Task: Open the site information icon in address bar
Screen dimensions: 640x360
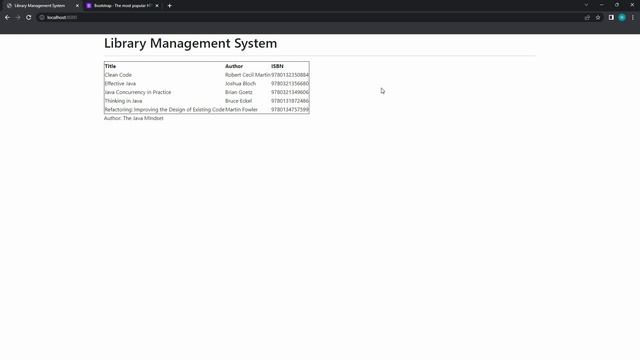Action: click(x=42, y=18)
